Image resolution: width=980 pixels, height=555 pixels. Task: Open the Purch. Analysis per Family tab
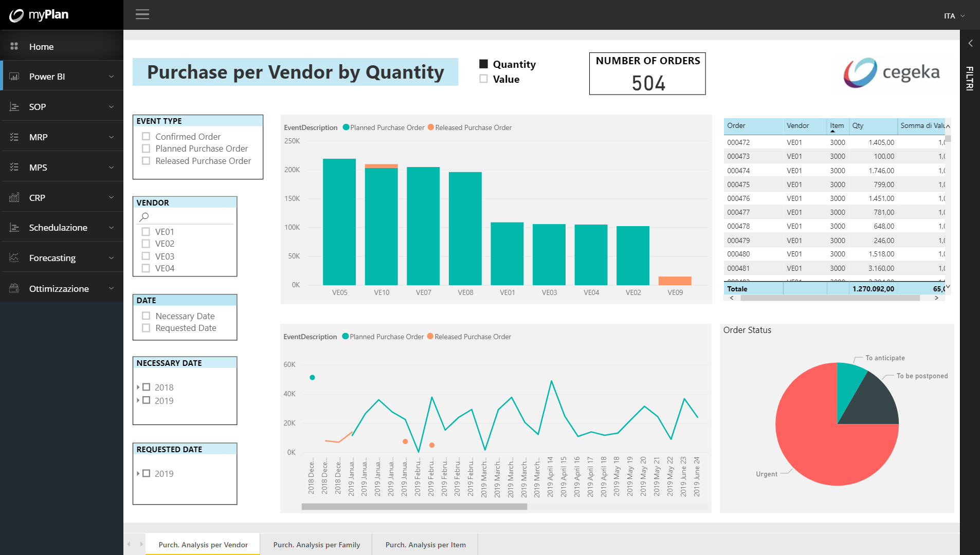tap(317, 545)
